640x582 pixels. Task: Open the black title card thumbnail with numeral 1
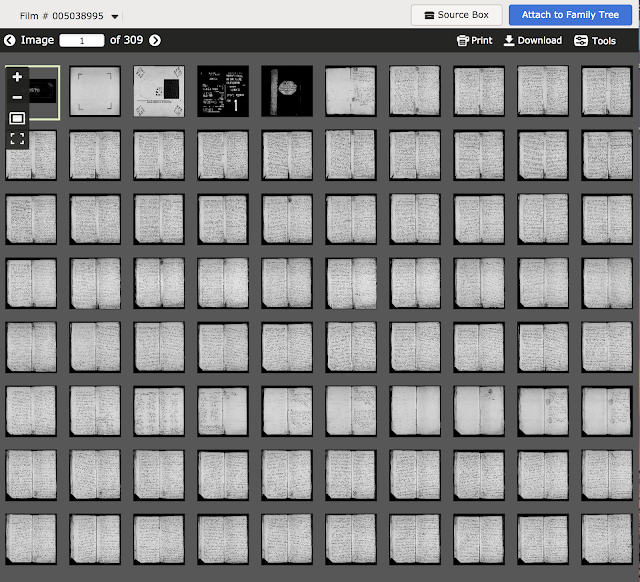click(223, 91)
